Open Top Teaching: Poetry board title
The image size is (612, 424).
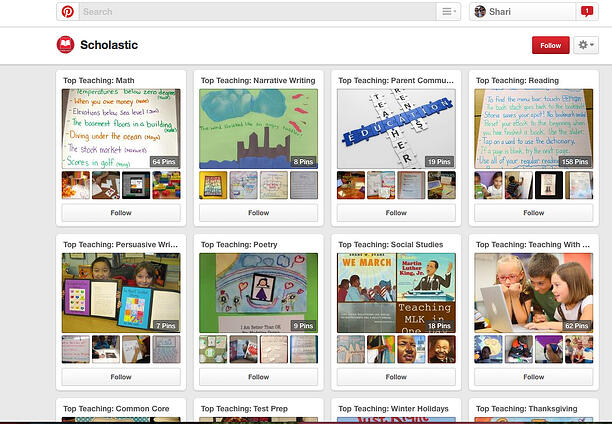pyautogui.click(x=239, y=244)
